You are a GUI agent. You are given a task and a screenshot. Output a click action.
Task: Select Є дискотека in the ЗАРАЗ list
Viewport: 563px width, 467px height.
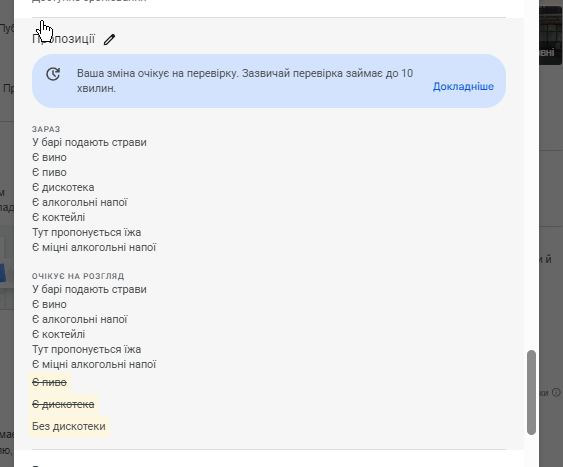pyautogui.click(x=63, y=187)
